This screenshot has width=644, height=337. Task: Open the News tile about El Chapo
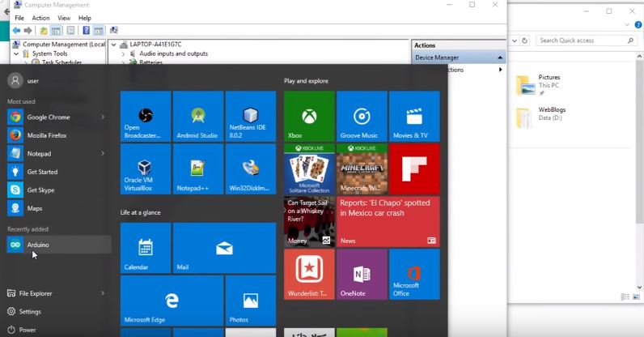[x=388, y=222]
